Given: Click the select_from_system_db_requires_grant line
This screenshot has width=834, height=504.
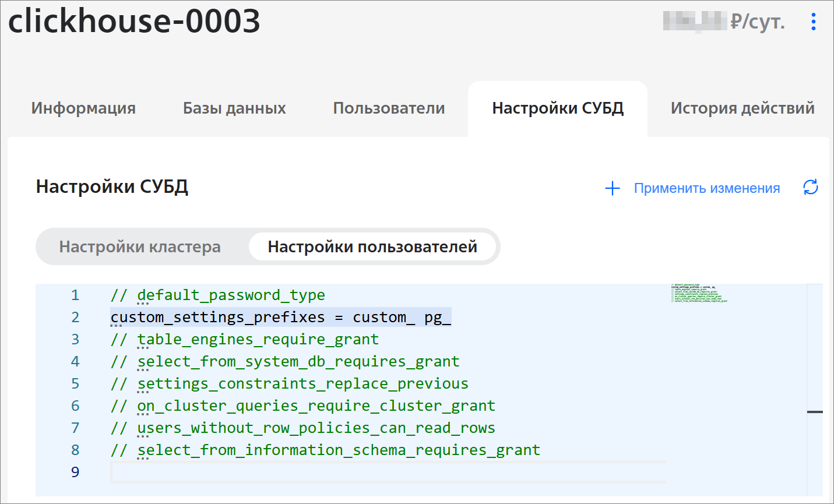Looking at the screenshot, I should [285, 361].
